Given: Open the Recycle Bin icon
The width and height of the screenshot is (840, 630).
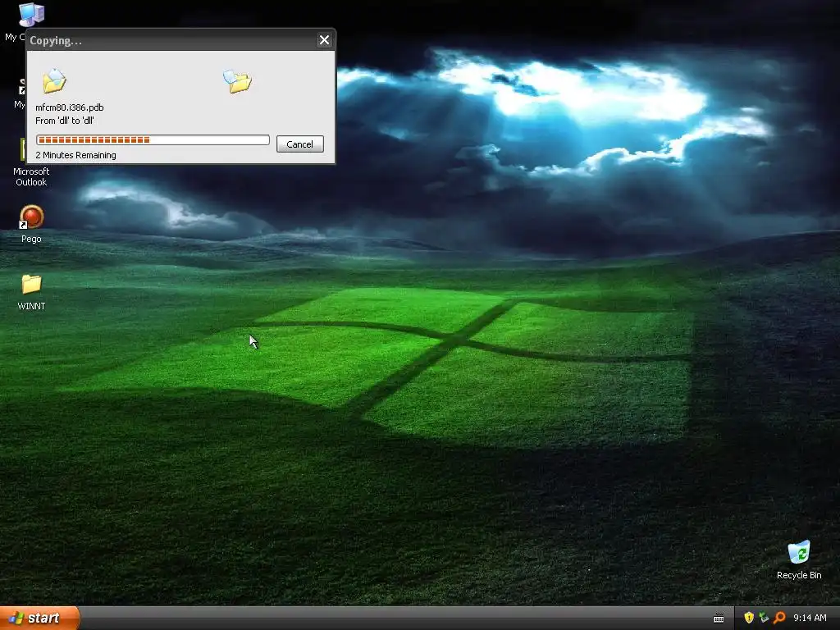Looking at the screenshot, I should pyautogui.click(x=799, y=552).
